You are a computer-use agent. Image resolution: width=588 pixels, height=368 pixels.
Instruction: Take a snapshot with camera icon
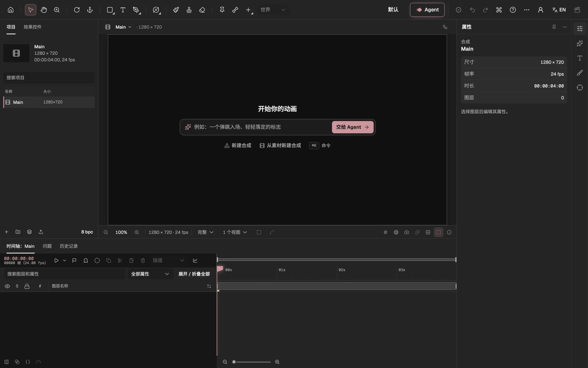point(406,232)
